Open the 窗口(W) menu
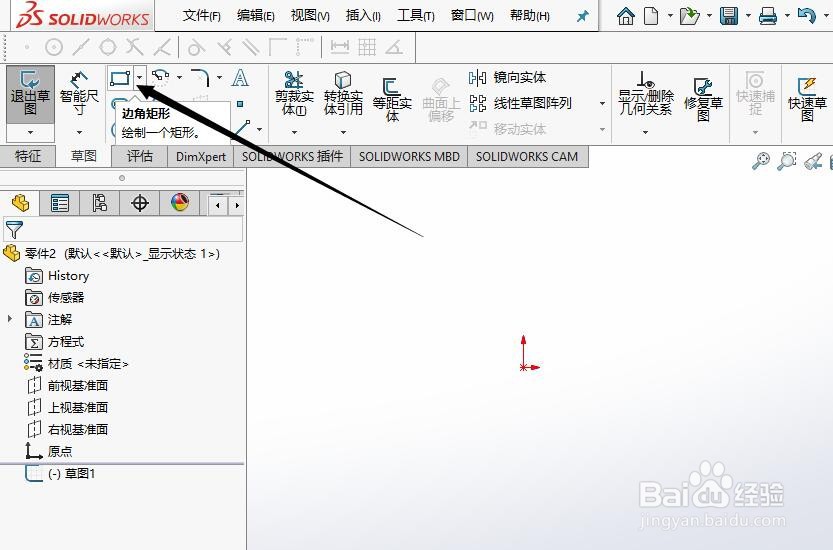The image size is (833, 550). point(472,16)
